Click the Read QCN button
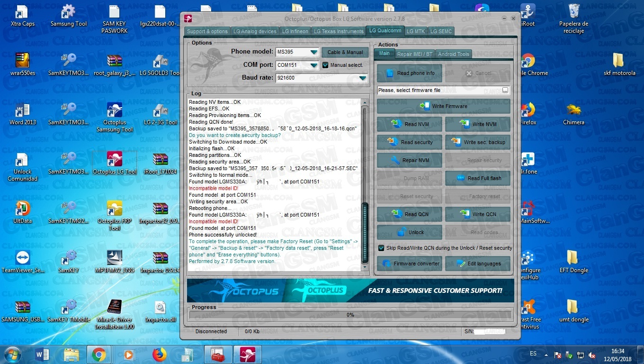This screenshot has height=364, width=644. tap(410, 214)
